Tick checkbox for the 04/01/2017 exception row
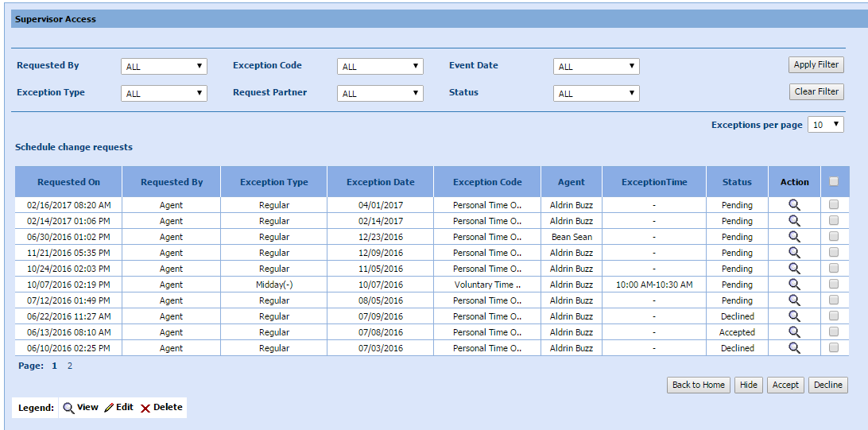The width and height of the screenshot is (868, 430). click(x=834, y=205)
